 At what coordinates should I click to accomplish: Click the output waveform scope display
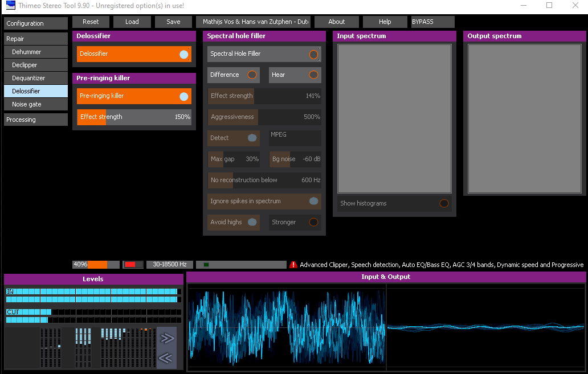click(485, 327)
